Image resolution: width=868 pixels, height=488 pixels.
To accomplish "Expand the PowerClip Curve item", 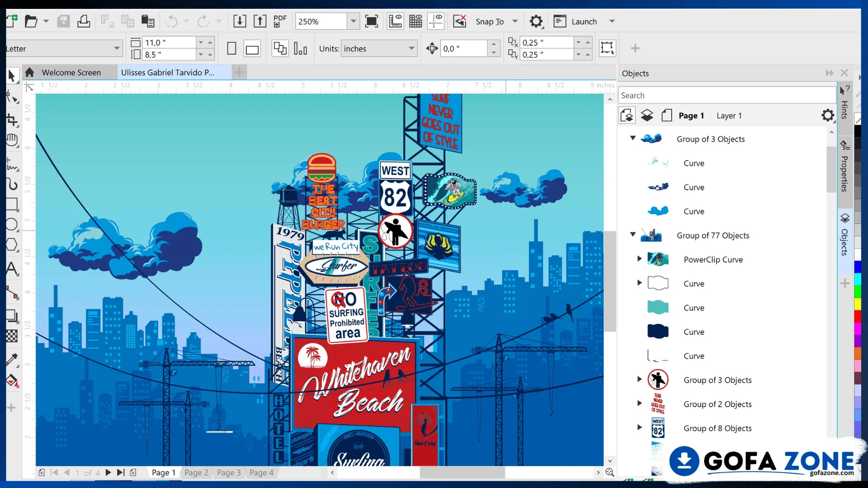I will tap(639, 259).
